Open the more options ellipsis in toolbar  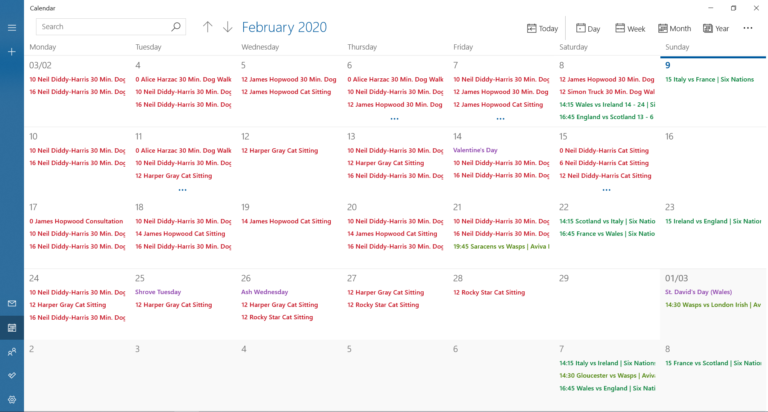click(x=747, y=28)
